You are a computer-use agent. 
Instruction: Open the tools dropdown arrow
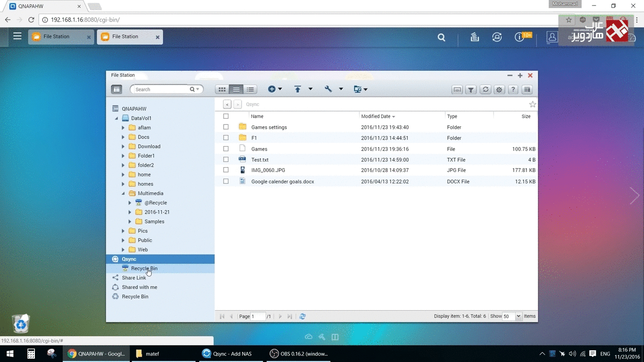[341, 89]
